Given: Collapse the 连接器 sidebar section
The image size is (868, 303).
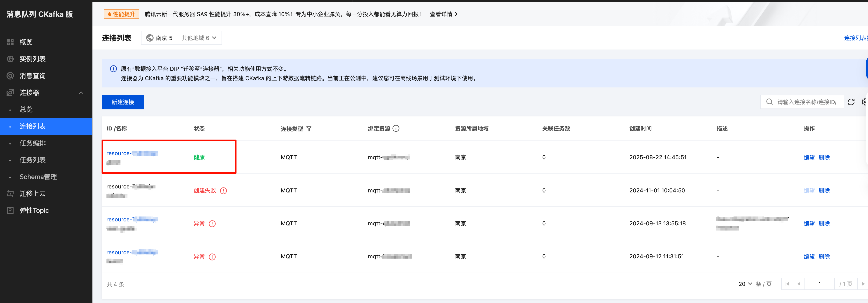Looking at the screenshot, I should pyautogui.click(x=81, y=93).
